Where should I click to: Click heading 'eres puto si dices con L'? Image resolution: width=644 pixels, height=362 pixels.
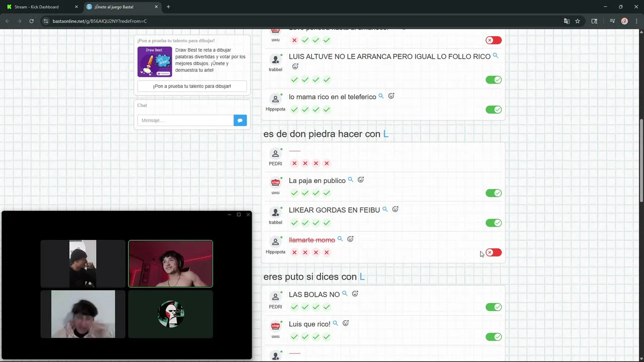[x=314, y=277]
